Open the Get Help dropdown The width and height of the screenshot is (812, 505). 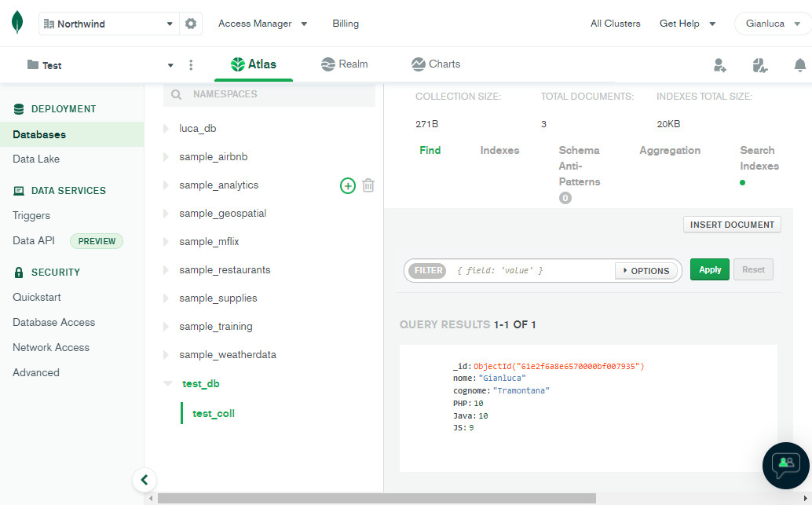click(x=687, y=24)
